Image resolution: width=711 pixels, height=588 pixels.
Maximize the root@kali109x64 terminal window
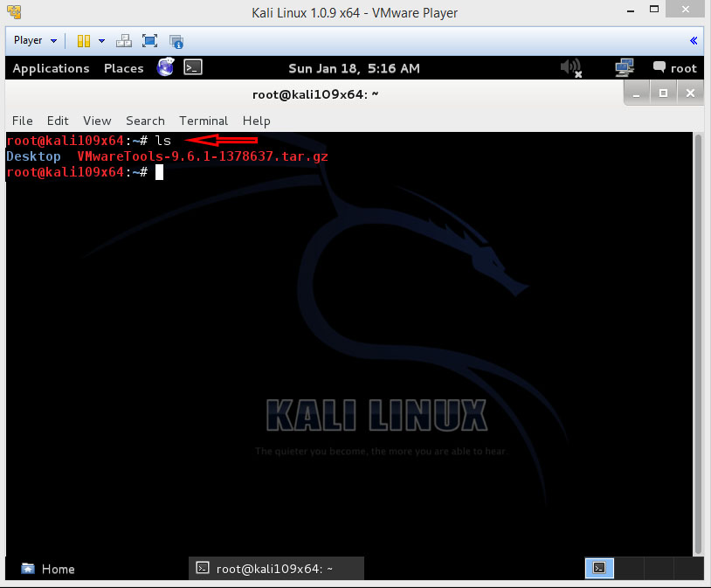click(x=663, y=93)
